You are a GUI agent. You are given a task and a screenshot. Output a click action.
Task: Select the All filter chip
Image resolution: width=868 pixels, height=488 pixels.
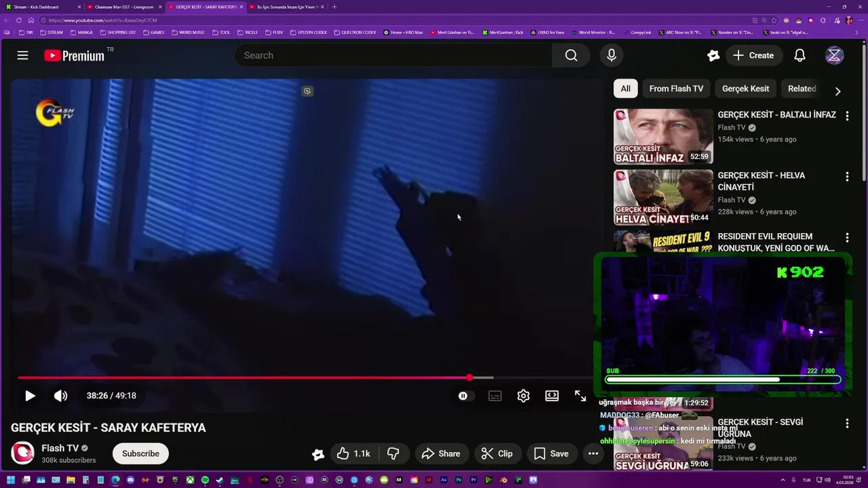pyautogui.click(x=625, y=89)
